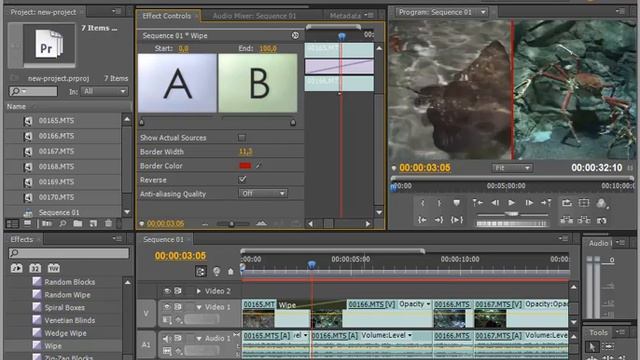640x360 pixels.
Task: Select the Project: new-project tab
Action: click(x=43, y=12)
